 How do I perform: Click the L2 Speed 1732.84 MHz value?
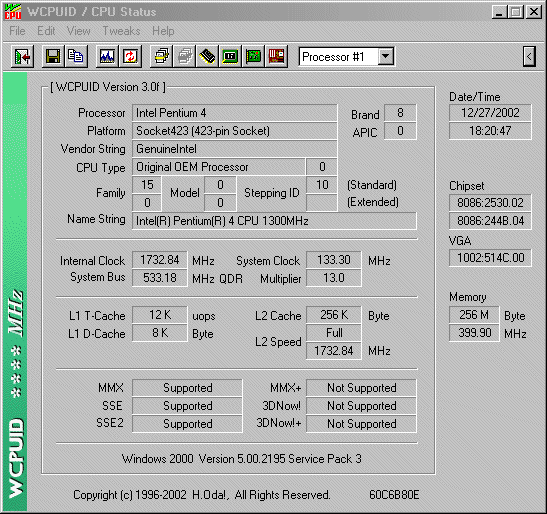tap(334, 351)
